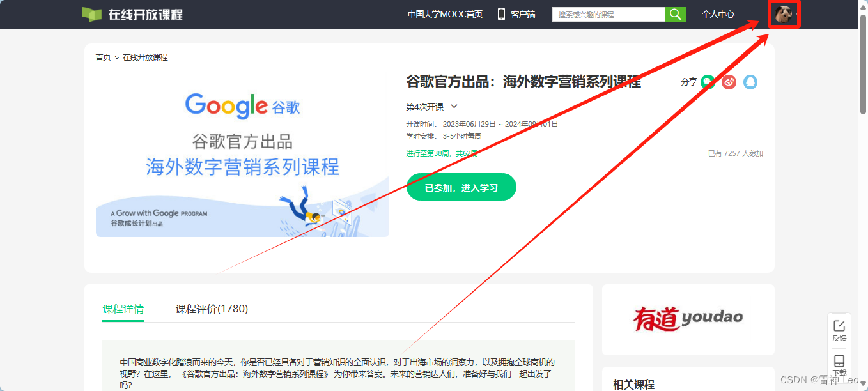Focus the course search input field
Image resolution: width=868 pixels, height=391 pixels.
(608, 14)
